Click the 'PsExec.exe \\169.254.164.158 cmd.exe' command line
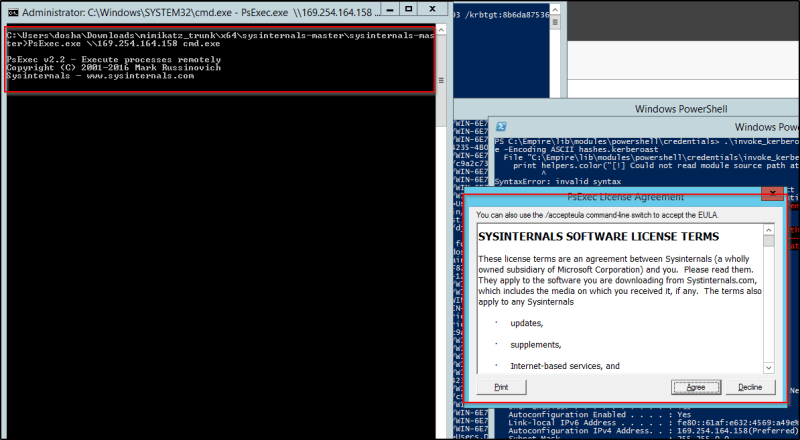This screenshot has width=800, height=440. tap(124, 43)
